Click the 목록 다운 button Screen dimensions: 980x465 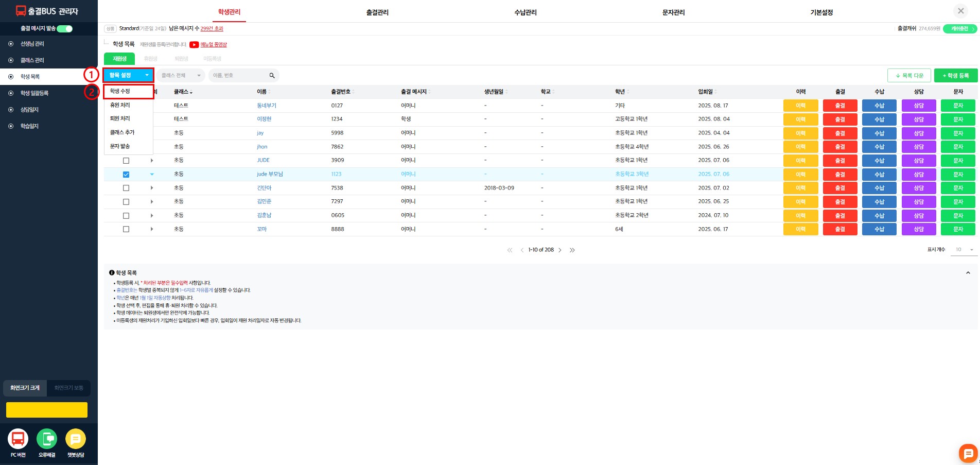click(x=909, y=76)
